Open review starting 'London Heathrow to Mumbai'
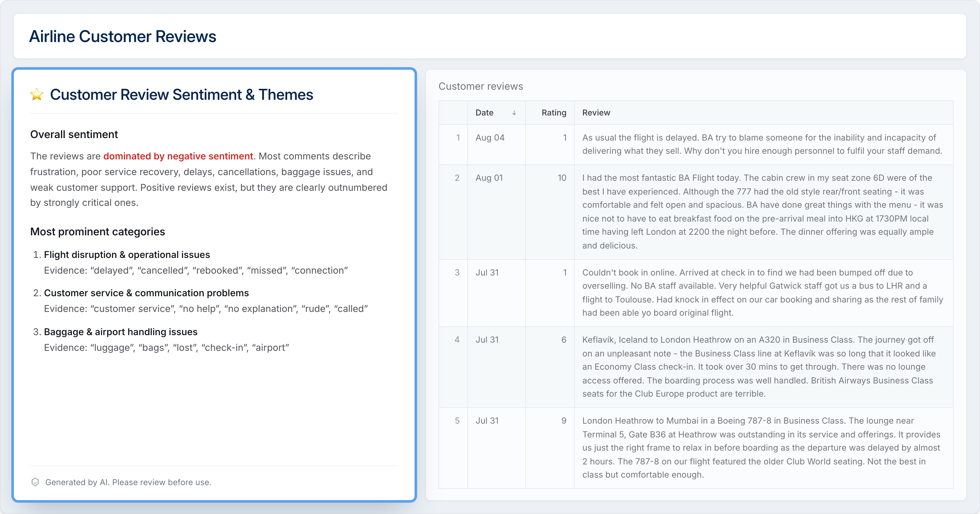 764,448
